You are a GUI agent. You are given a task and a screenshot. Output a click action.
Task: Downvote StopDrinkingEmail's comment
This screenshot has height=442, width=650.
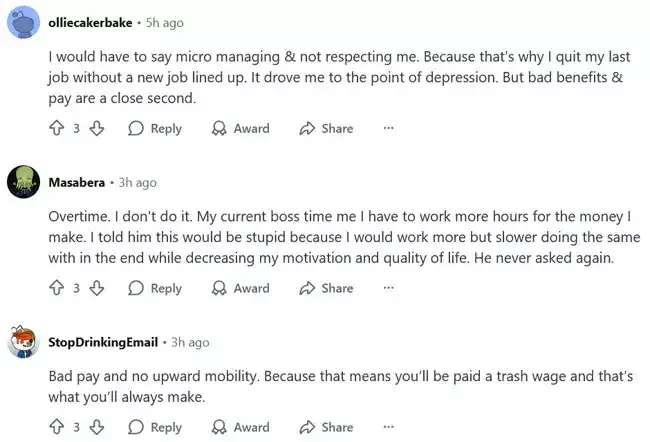click(97, 427)
